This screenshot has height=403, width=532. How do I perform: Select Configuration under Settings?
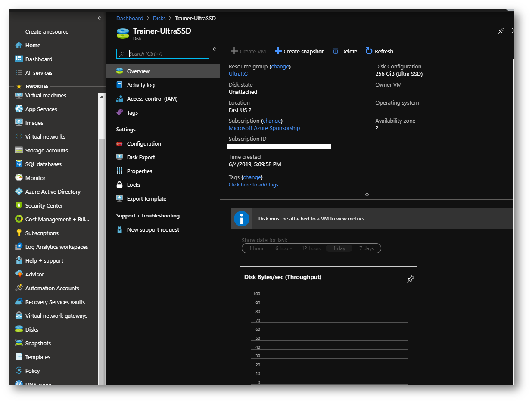point(163,143)
